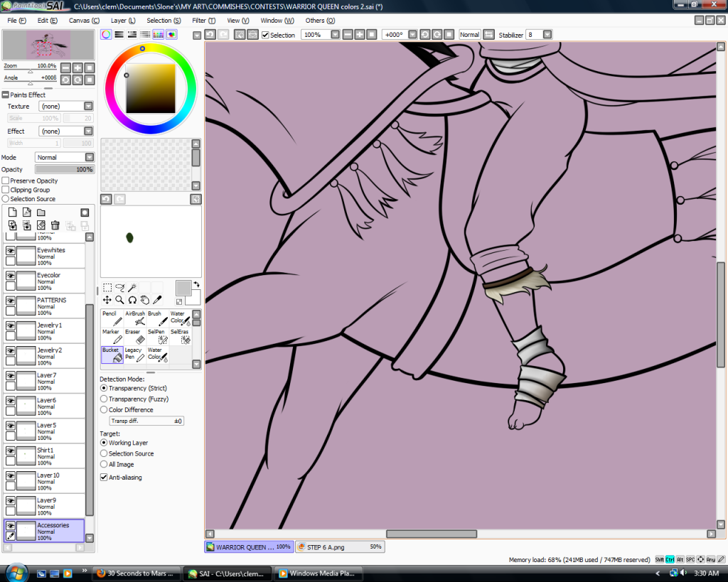Choose the rectangular selection tool
The image size is (728, 582).
[x=107, y=287]
